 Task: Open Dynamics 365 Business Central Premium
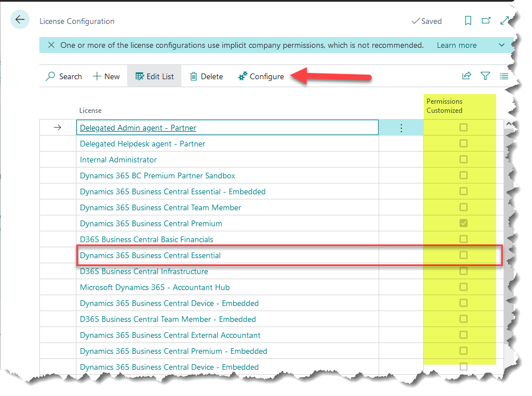click(151, 223)
